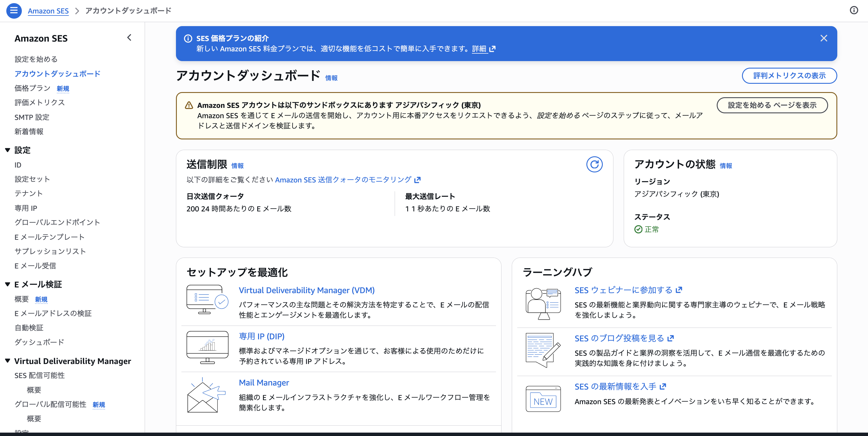Viewport: 868px width, 436px height.
Task: Open the Virtual Deliverability Manager (VDM) link
Action: (x=307, y=290)
